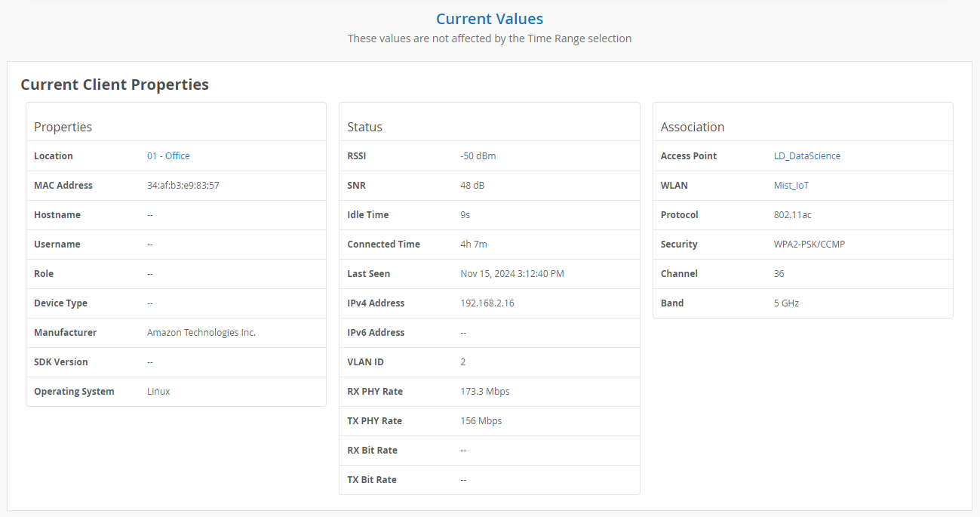Image resolution: width=980 pixels, height=517 pixels.
Task: Click the Amazon Technologies Inc. manufacturer value
Action: pos(201,333)
